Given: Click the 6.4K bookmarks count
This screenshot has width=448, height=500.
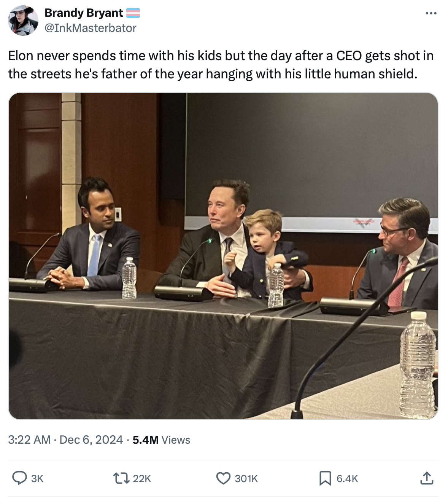Looking at the screenshot, I should pos(347,478).
